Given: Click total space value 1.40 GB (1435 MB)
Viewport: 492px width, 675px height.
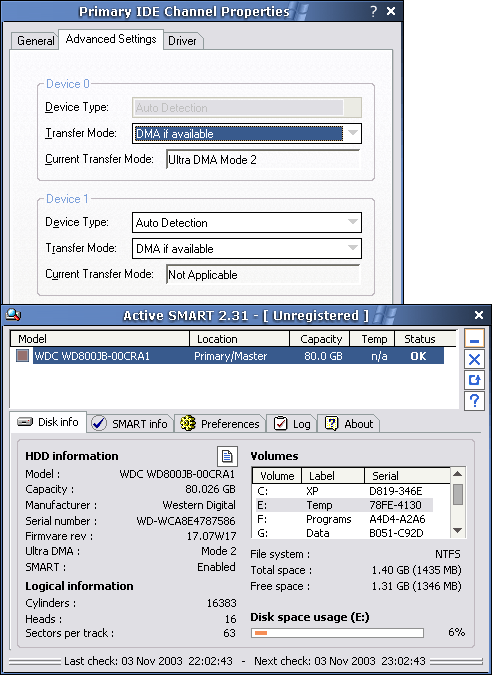Looking at the screenshot, I should pyautogui.click(x=416, y=570).
